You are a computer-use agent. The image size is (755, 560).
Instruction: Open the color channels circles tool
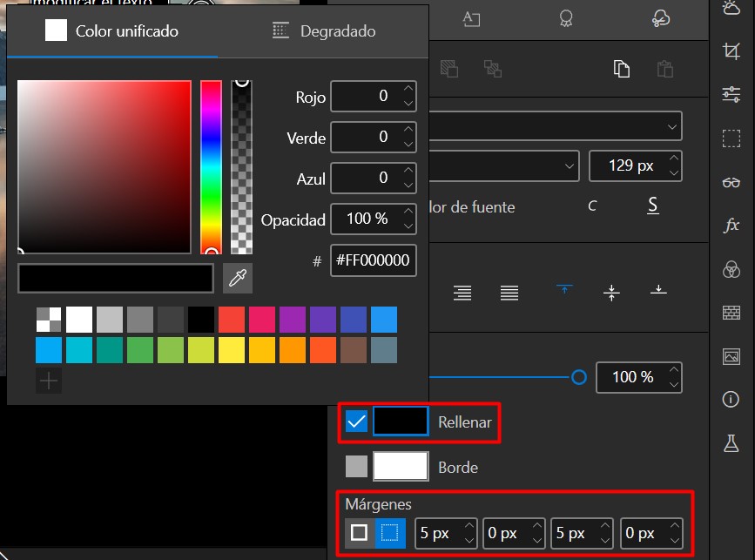click(x=731, y=269)
